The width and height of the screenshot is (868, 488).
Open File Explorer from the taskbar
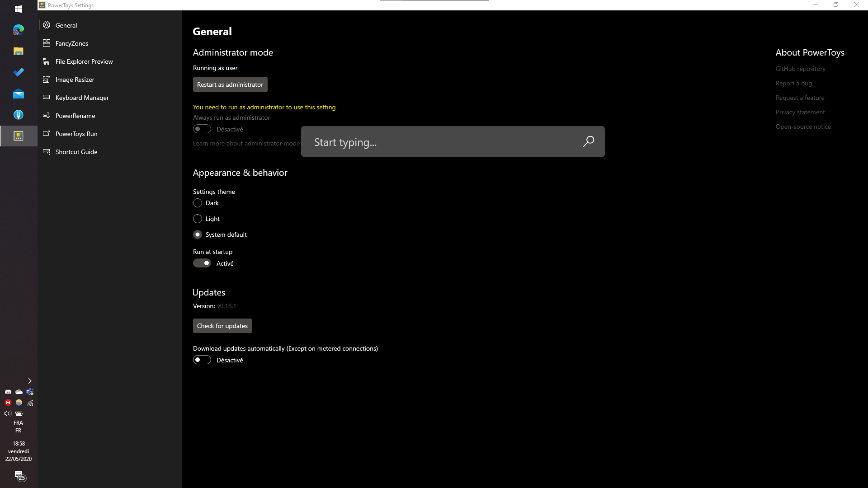(19, 51)
